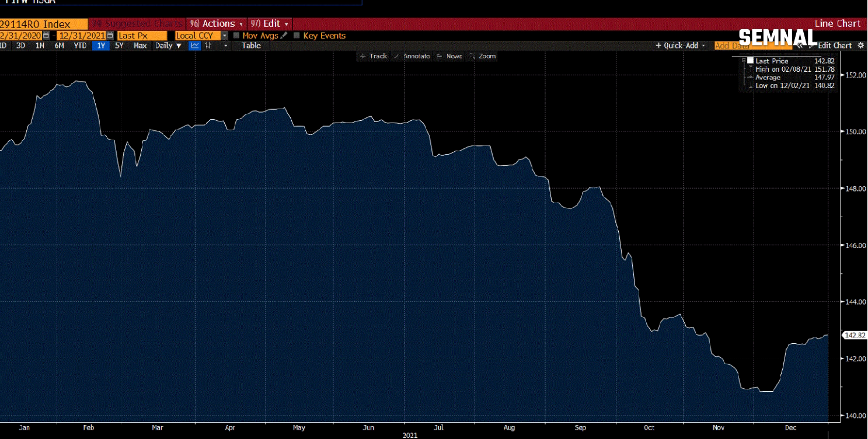This screenshot has width=868, height=439.
Task: Switch to the 3D time range
Action: pyautogui.click(x=20, y=46)
